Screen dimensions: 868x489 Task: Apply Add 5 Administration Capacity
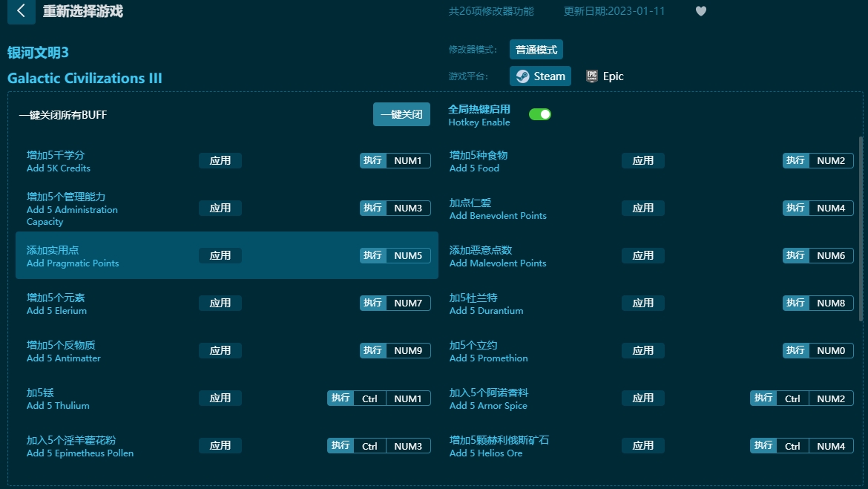point(220,208)
